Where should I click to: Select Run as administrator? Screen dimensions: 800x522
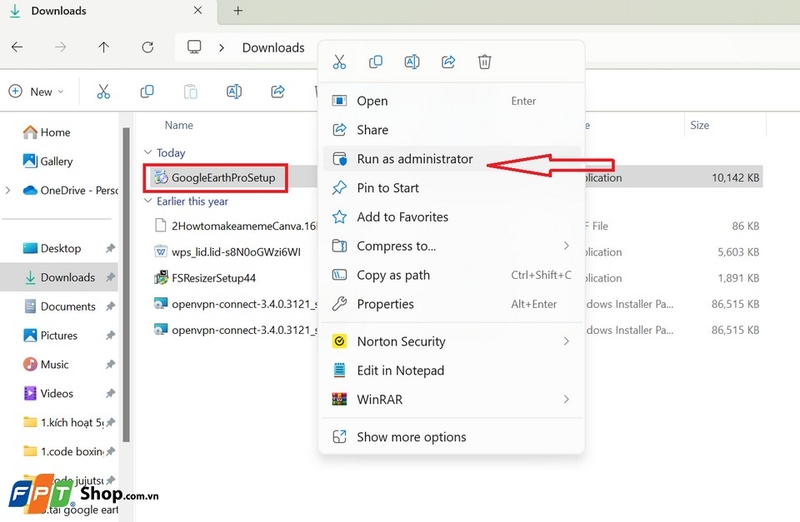[414, 159]
